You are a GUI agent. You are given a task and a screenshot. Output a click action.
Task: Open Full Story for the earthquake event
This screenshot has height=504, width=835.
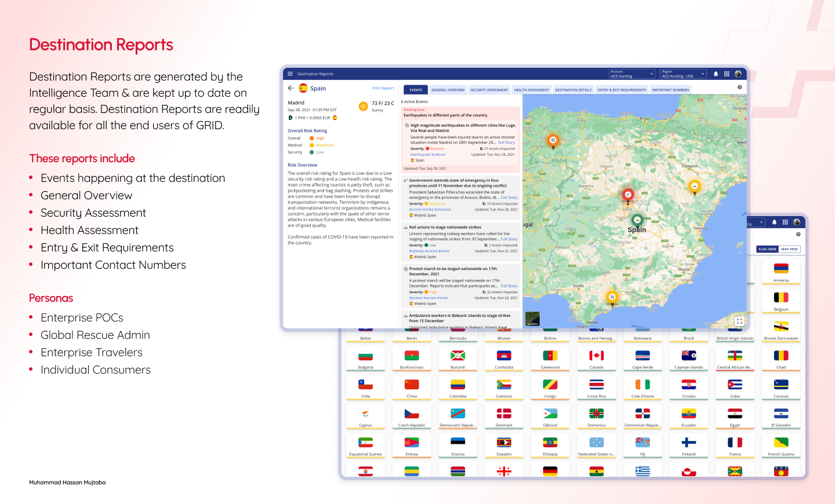pyautogui.click(x=506, y=143)
